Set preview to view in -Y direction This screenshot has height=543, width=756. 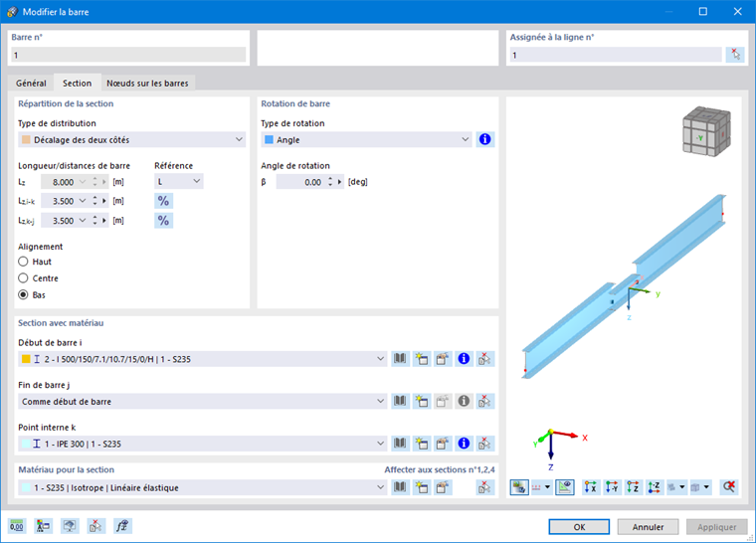point(612,487)
